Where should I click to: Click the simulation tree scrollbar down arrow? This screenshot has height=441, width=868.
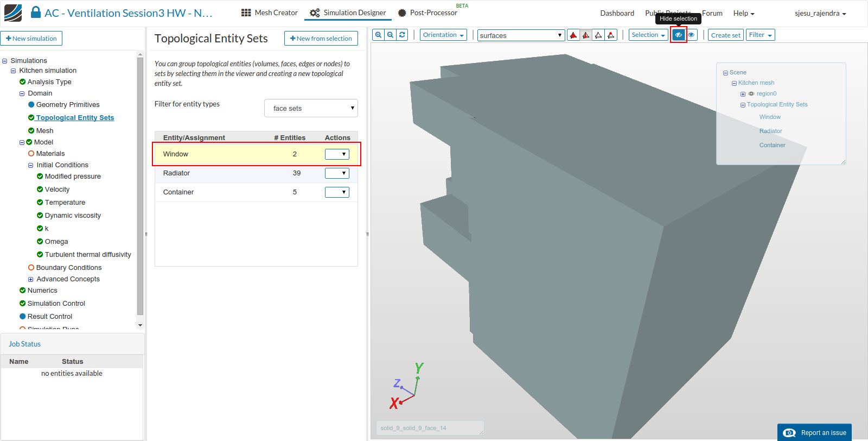tap(140, 325)
